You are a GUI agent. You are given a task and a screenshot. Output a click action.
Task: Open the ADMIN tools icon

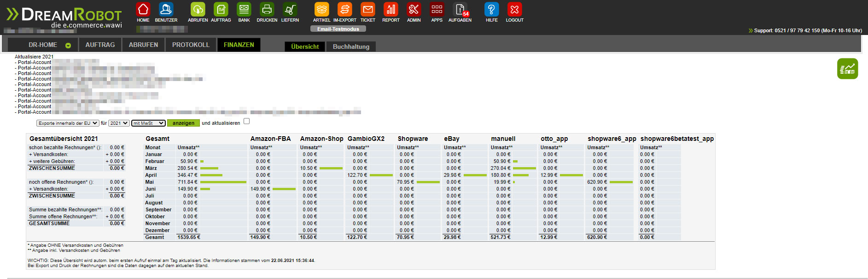[414, 9]
